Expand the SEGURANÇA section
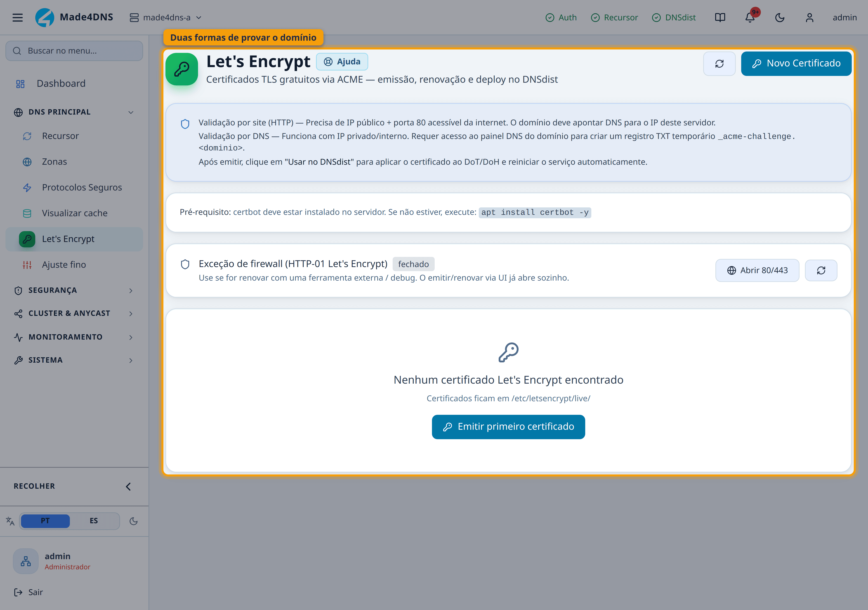Screen dimensions: 868x610 tap(74, 290)
